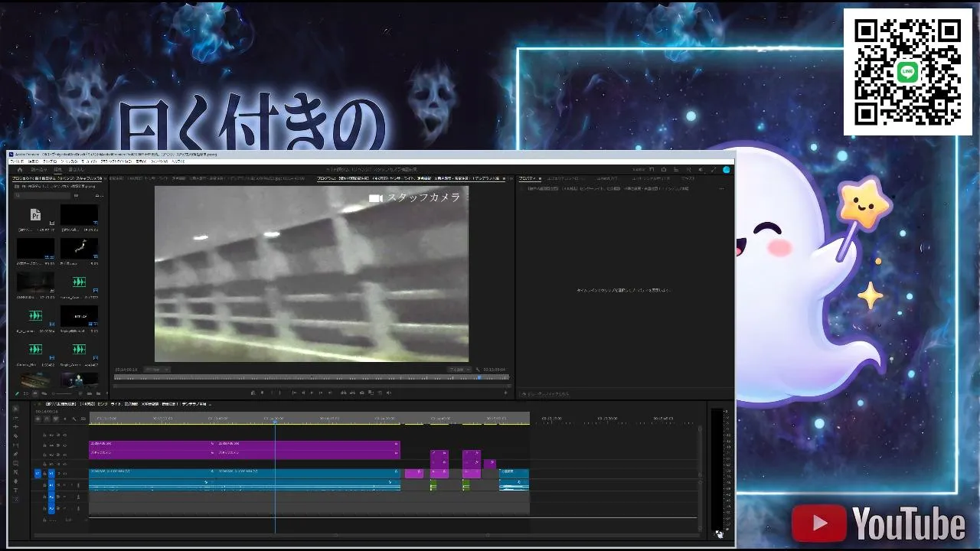Select the Slip tool
This screenshot has width=980, height=551.
click(15, 445)
